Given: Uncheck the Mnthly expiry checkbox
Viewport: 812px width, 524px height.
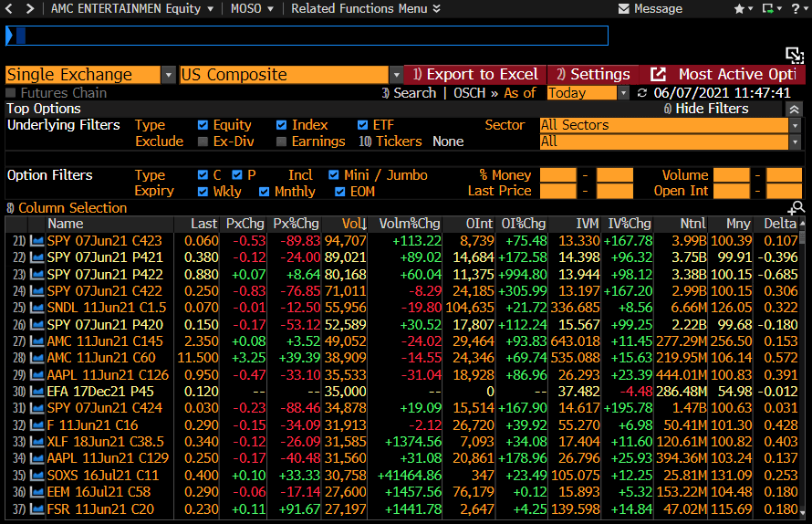Looking at the screenshot, I should [264, 192].
